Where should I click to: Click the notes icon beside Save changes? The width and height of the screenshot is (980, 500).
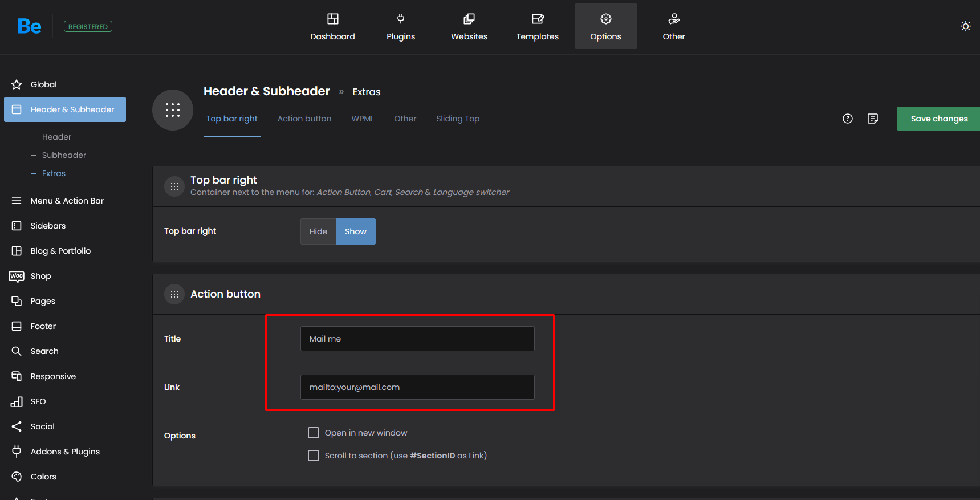point(873,119)
